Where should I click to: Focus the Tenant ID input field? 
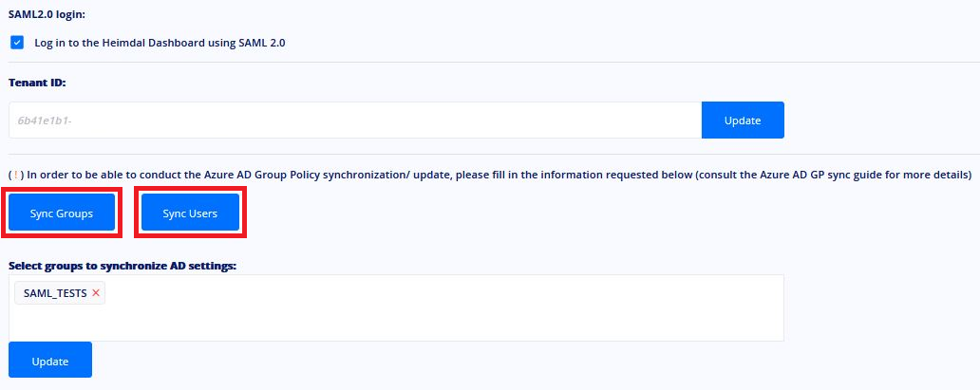355,120
